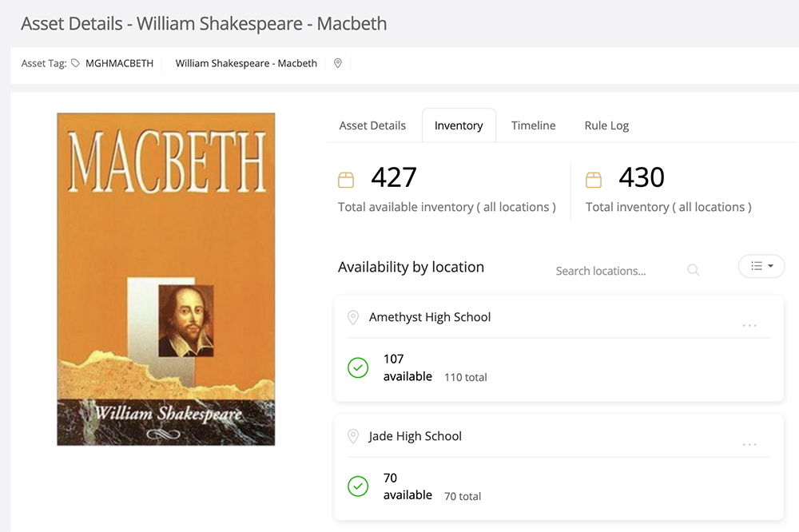Switch to the Asset Details tab
799x532 pixels.
click(372, 125)
